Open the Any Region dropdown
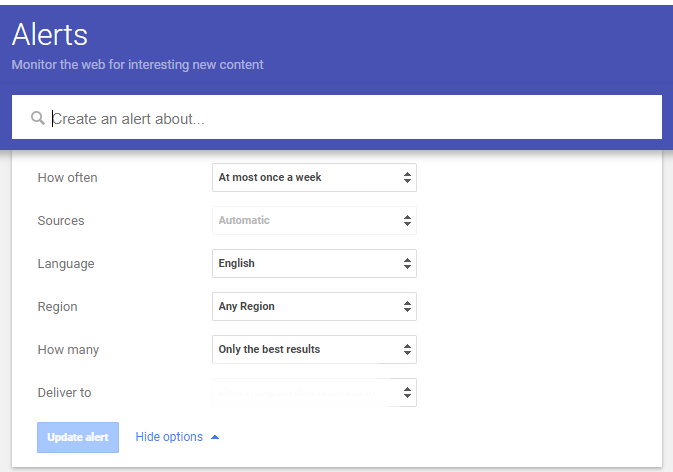This screenshot has height=472, width=673. click(x=314, y=307)
